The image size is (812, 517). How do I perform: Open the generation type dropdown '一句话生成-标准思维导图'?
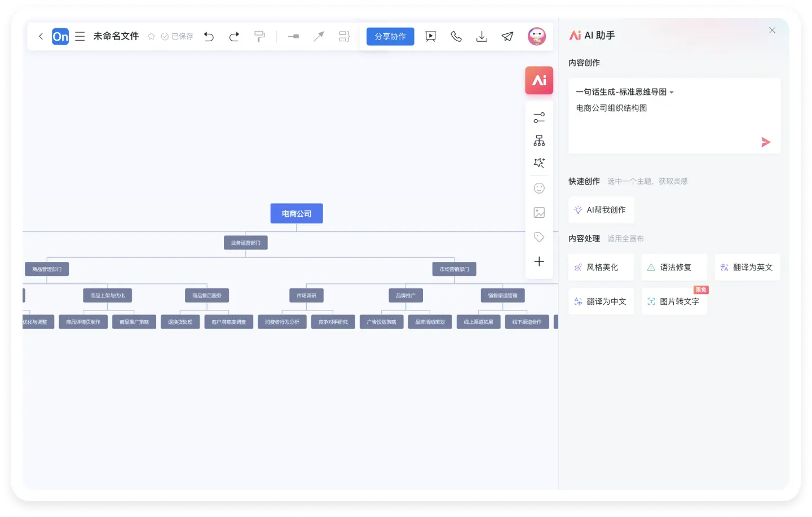pyautogui.click(x=623, y=91)
